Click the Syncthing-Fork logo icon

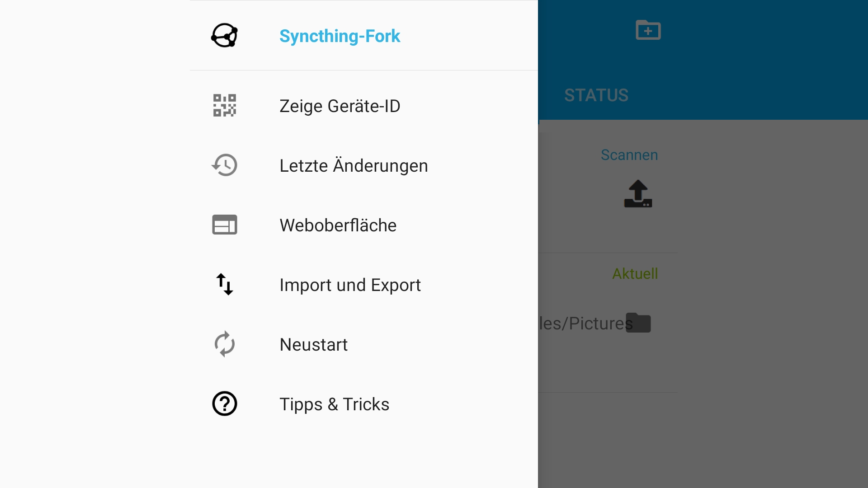pos(224,36)
